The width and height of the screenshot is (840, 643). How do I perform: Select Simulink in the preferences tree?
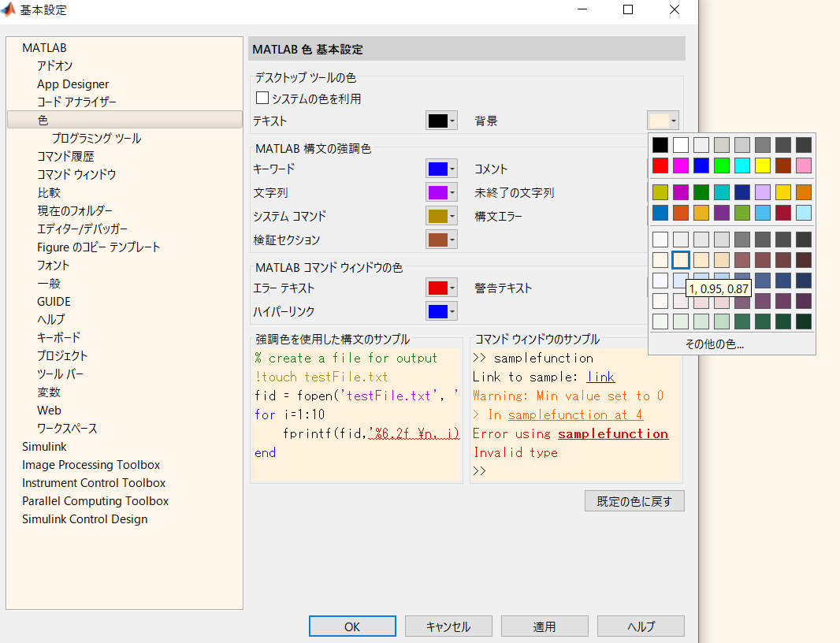tap(44, 447)
